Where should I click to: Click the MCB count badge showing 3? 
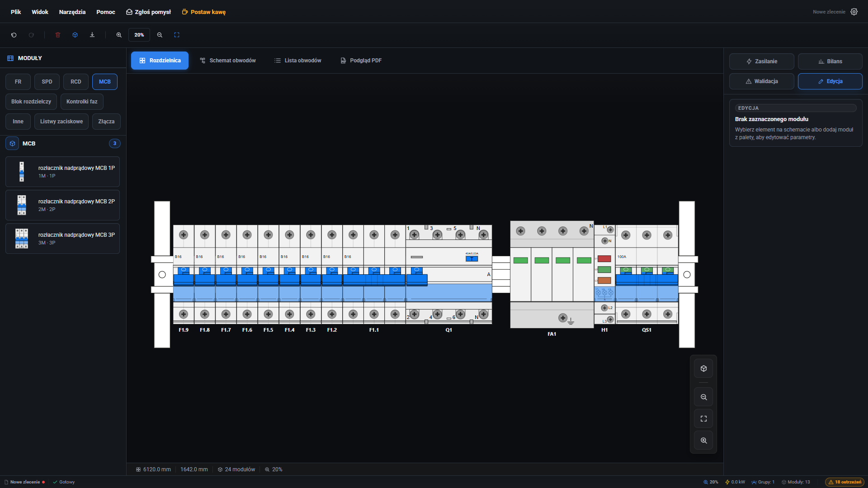115,143
